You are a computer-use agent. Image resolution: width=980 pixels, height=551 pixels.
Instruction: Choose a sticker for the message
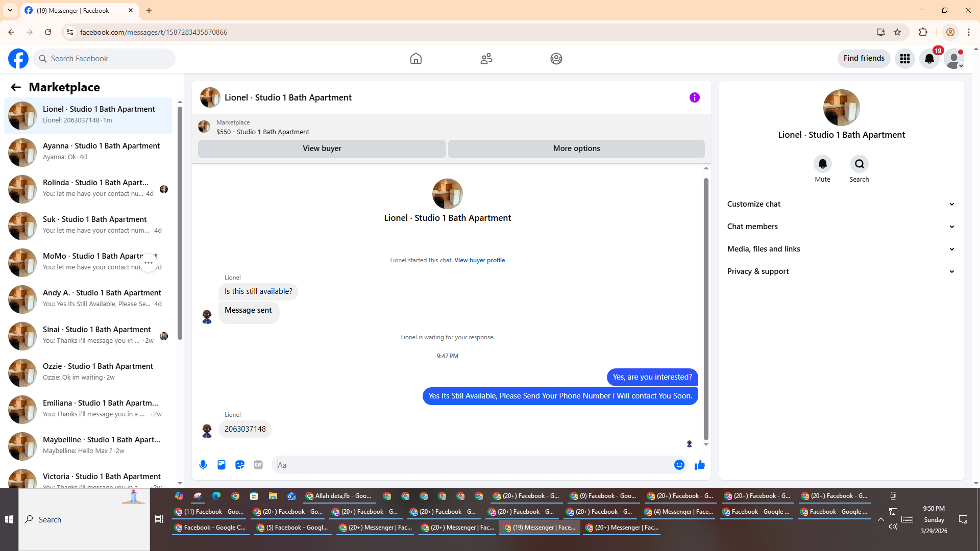240,465
